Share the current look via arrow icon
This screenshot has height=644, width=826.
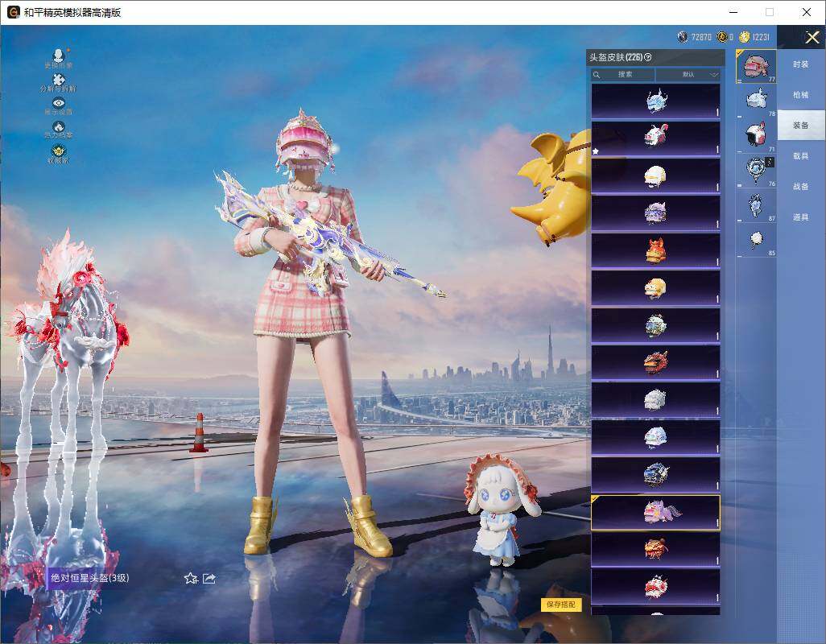pos(209,578)
